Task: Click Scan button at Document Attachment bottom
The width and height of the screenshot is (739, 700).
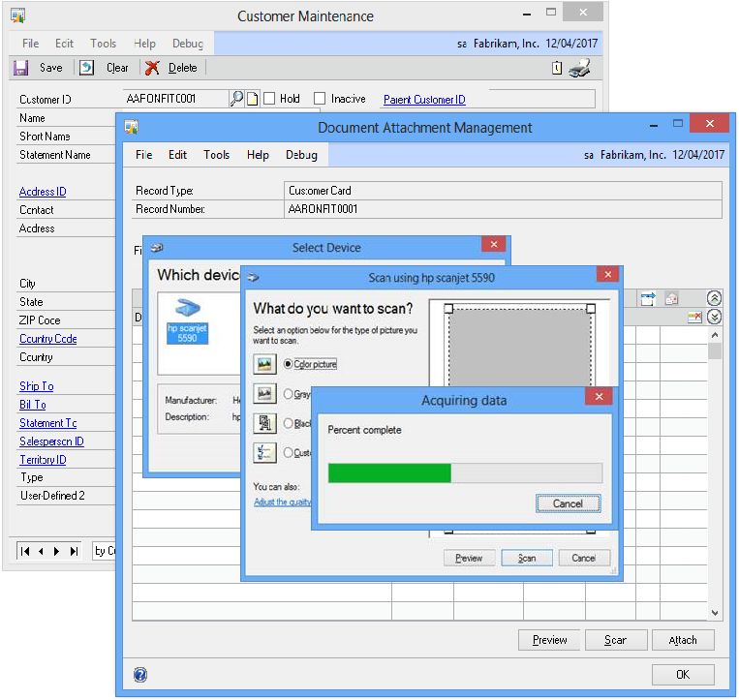Action: tap(616, 640)
